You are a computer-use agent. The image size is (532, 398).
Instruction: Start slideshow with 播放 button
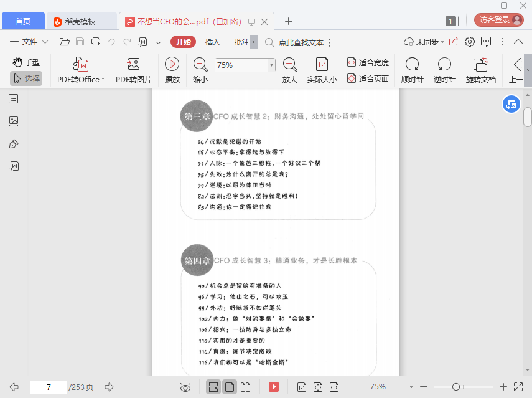(x=172, y=70)
